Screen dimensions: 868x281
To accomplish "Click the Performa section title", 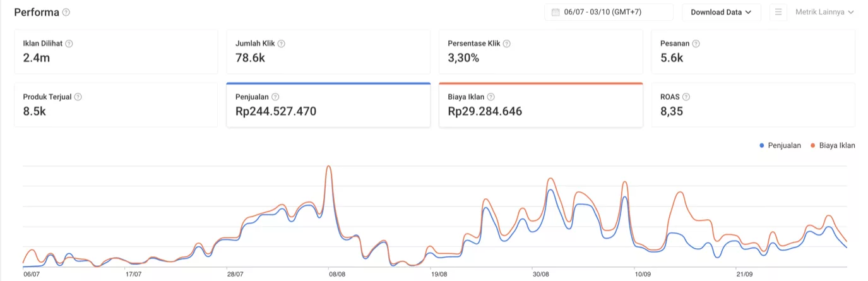I will pyautogui.click(x=36, y=12).
